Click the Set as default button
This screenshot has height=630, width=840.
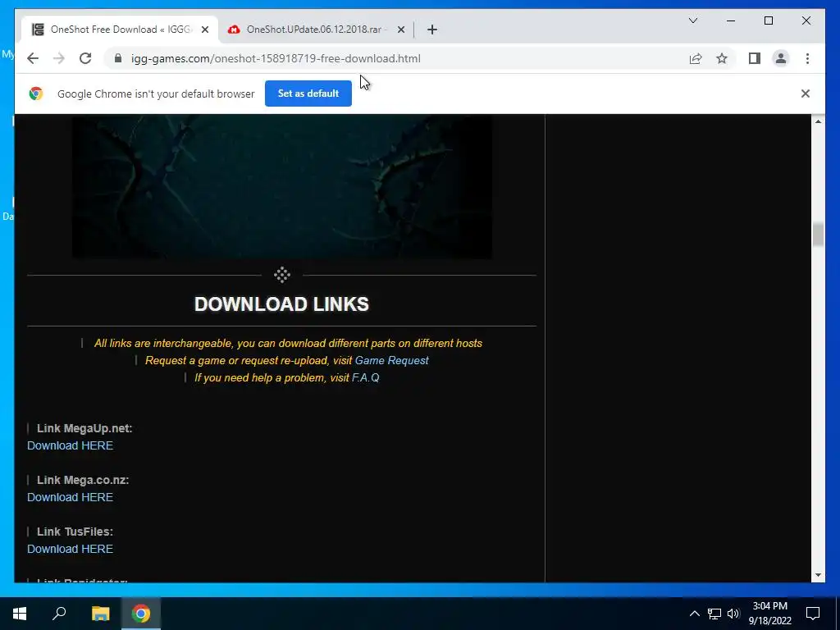pyautogui.click(x=308, y=94)
